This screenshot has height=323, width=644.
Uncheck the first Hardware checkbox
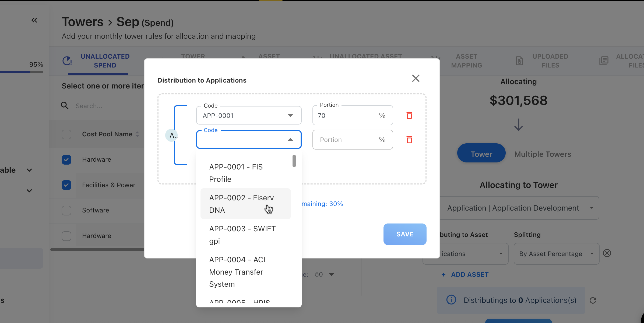point(66,160)
